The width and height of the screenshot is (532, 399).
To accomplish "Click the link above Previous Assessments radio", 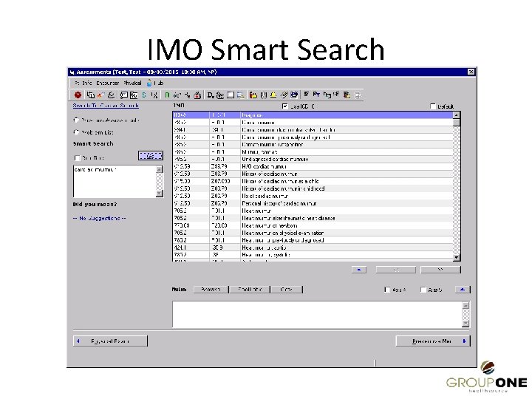I will [x=106, y=106].
